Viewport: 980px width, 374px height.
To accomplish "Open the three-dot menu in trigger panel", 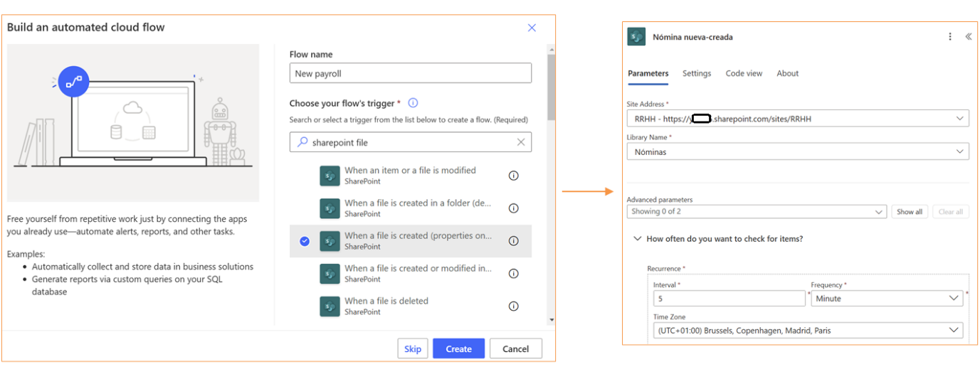I will tap(949, 37).
